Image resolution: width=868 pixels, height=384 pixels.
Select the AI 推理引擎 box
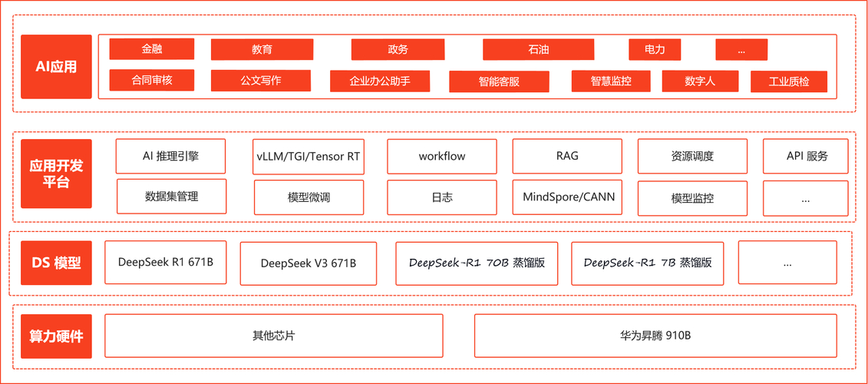pyautogui.click(x=170, y=156)
